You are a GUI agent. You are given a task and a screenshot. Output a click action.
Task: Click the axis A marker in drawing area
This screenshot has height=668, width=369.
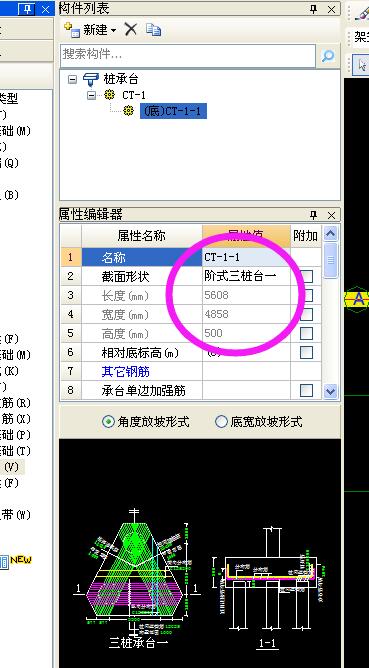[x=357, y=299]
